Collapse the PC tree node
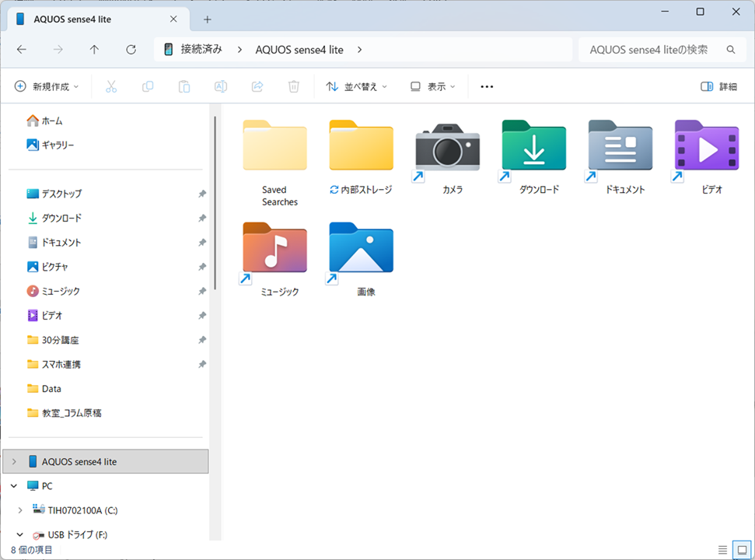Viewport: 755px width, 560px height. click(x=14, y=486)
